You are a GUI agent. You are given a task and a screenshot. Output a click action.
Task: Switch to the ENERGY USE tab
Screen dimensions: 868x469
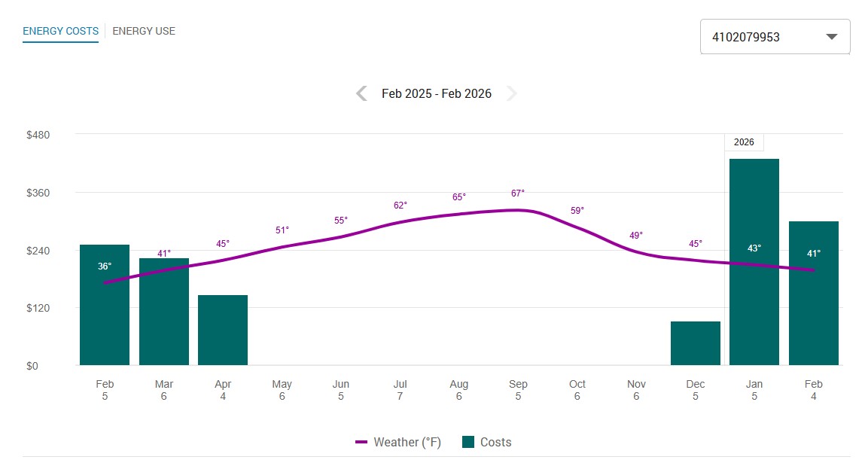click(x=143, y=31)
